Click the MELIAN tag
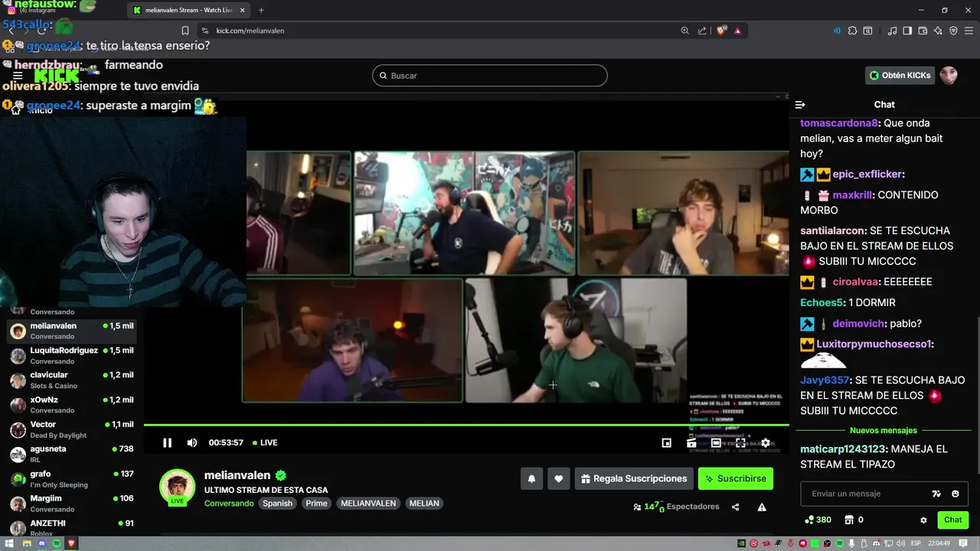Image resolution: width=980 pixels, height=551 pixels. (x=424, y=504)
